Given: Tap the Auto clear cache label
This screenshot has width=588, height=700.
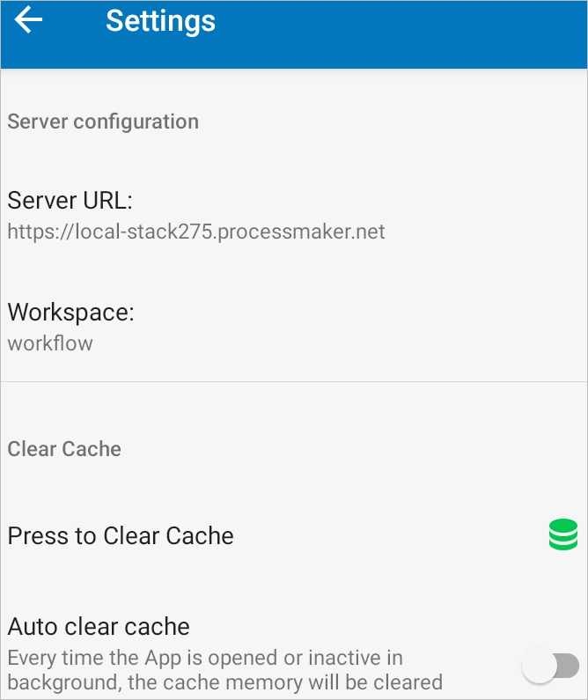Looking at the screenshot, I should (x=99, y=627).
